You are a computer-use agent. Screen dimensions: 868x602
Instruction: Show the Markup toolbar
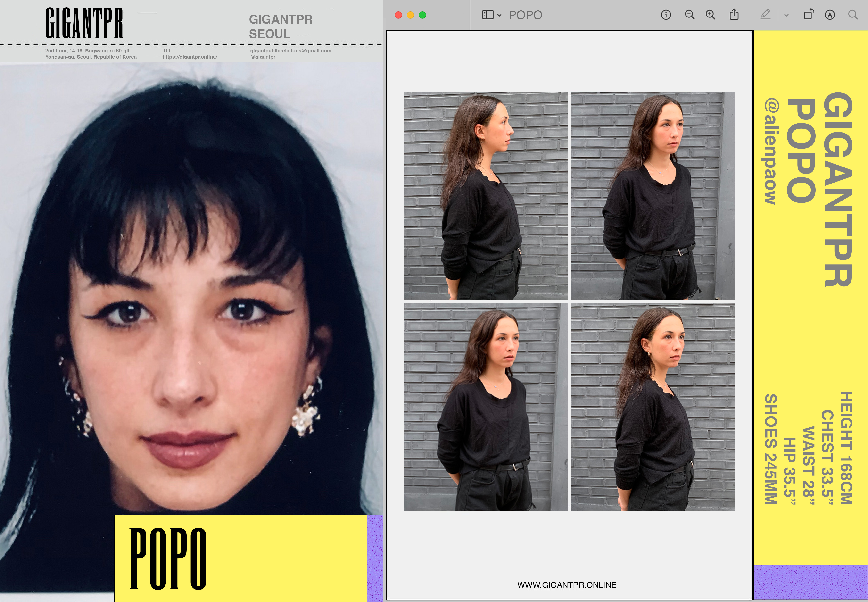(830, 15)
